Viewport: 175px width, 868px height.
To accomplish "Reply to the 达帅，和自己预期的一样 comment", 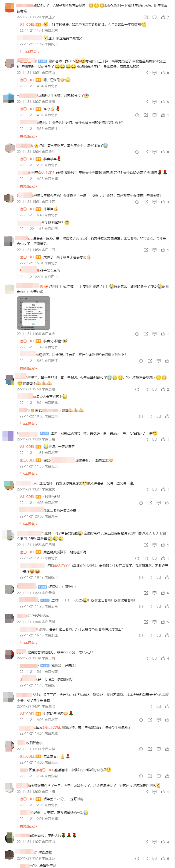I will pos(154,439).
